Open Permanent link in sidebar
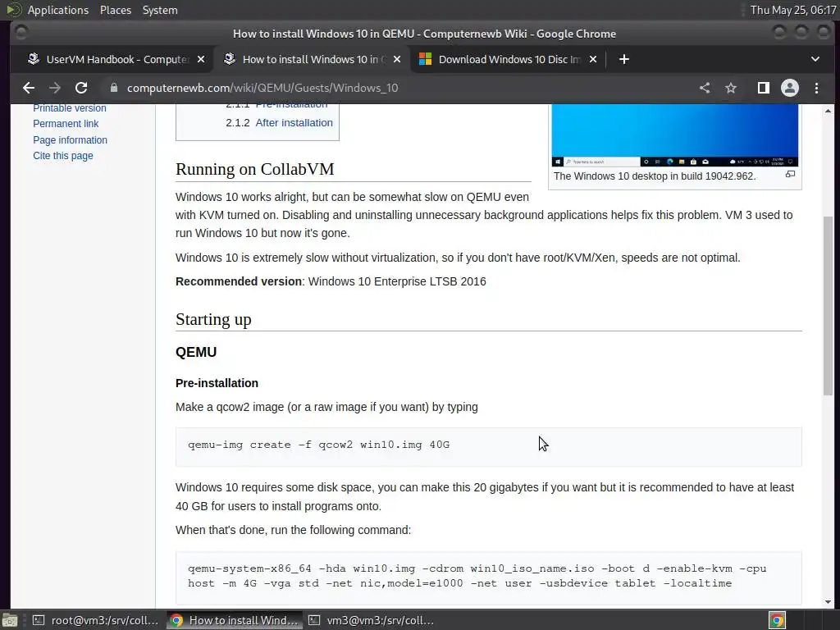 click(66, 124)
